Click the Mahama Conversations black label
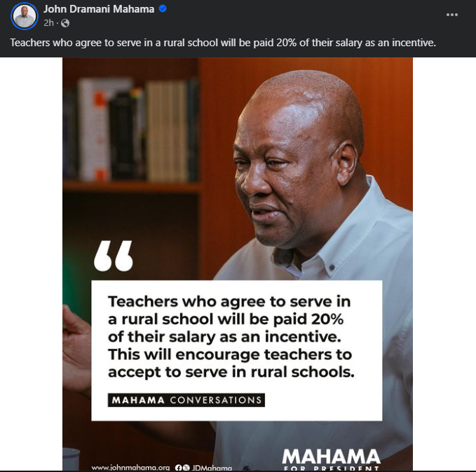Screen dimensions: 476x472 (x=186, y=400)
